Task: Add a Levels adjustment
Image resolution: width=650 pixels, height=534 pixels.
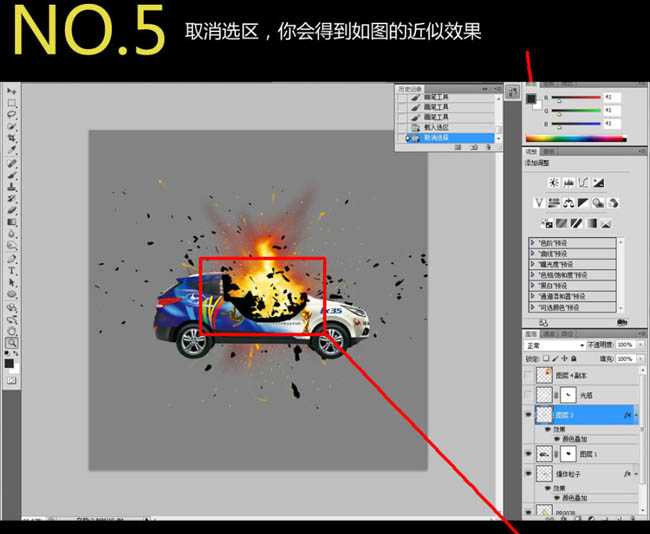Action: (x=569, y=182)
